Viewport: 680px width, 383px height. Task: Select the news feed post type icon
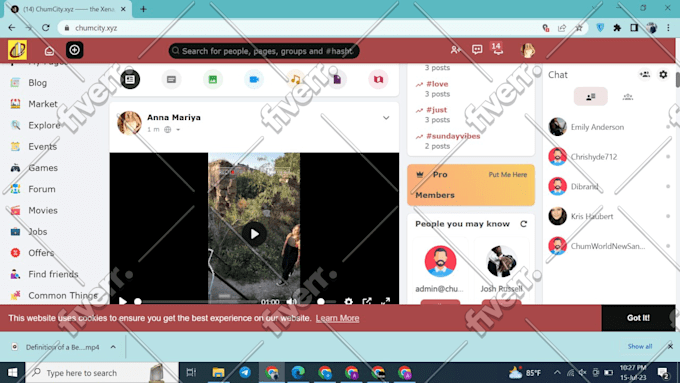(130, 79)
